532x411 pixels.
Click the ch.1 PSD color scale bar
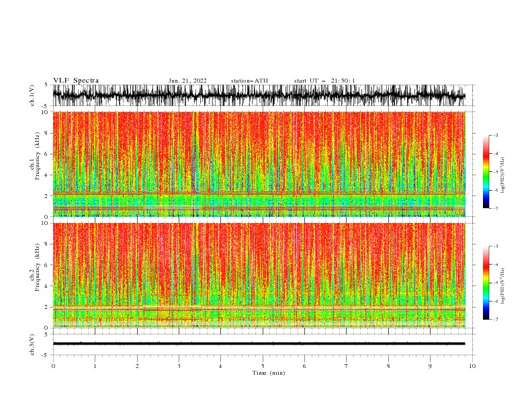486,172
